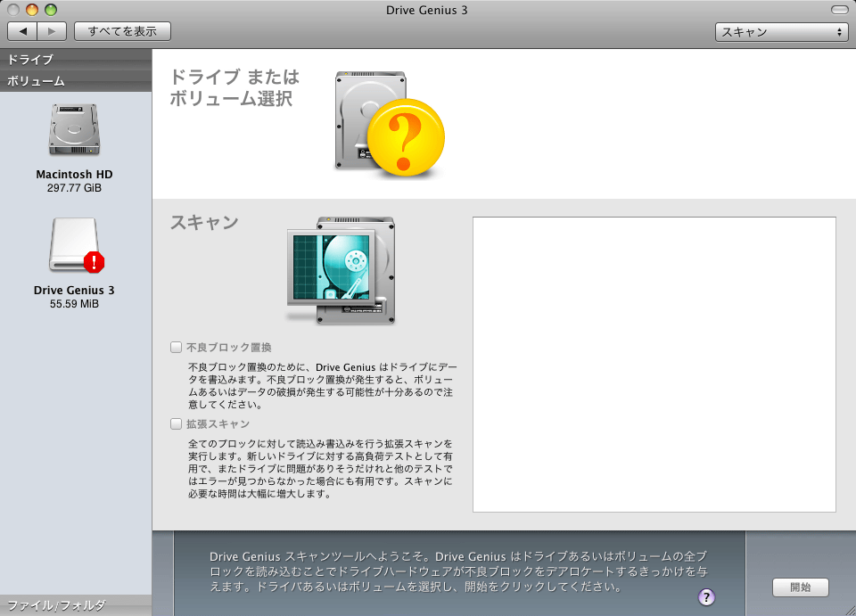Open help with the purple question icon
The height and width of the screenshot is (616, 856).
pyautogui.click(x=706, y=597)
